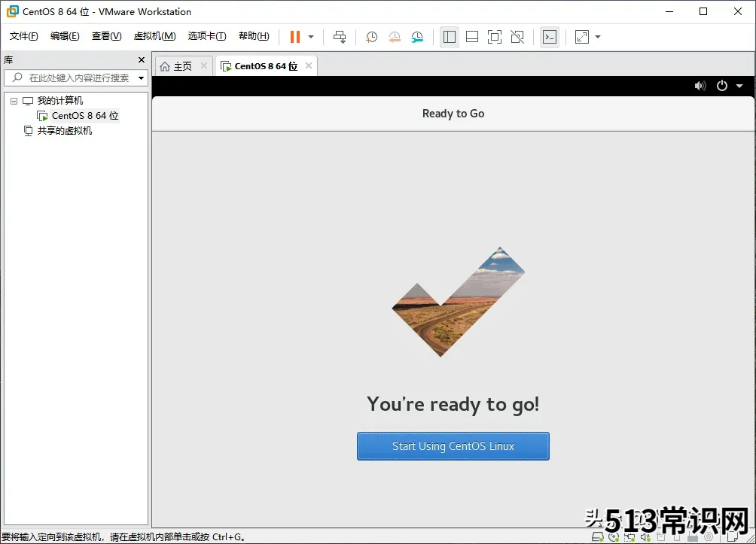This screenshot has width=756, height=544.
Task: Click the stretch guest display icon
Action: 582,37
